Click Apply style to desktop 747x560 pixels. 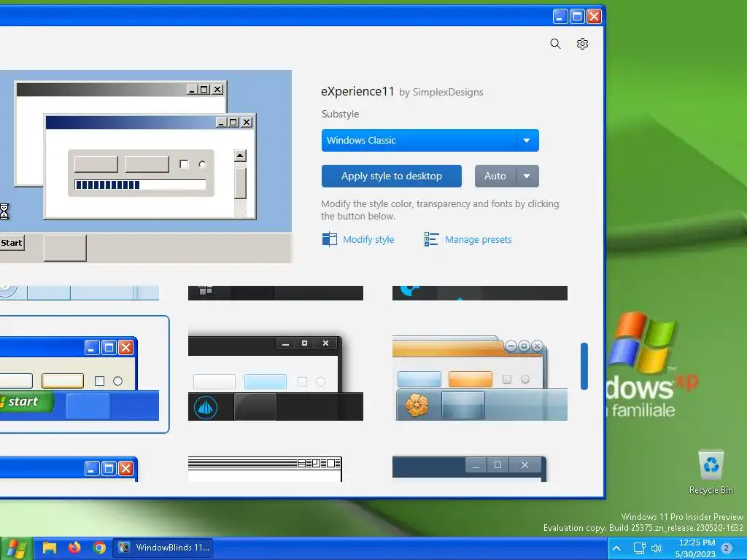392,176
